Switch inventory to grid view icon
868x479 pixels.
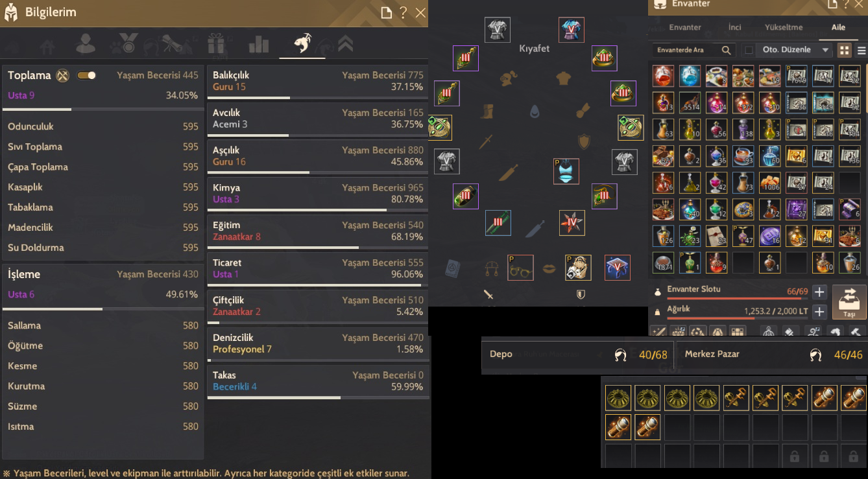pyautogui.click(x=844, y=50)
